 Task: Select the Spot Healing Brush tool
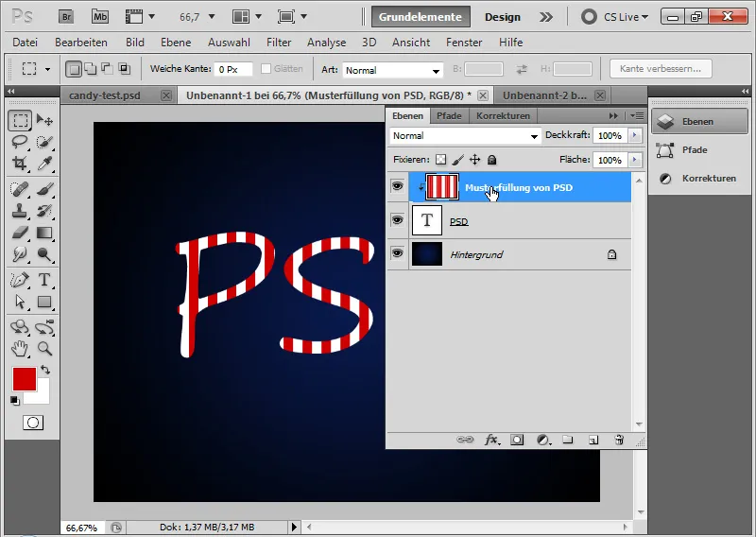[x=20, y=189]
